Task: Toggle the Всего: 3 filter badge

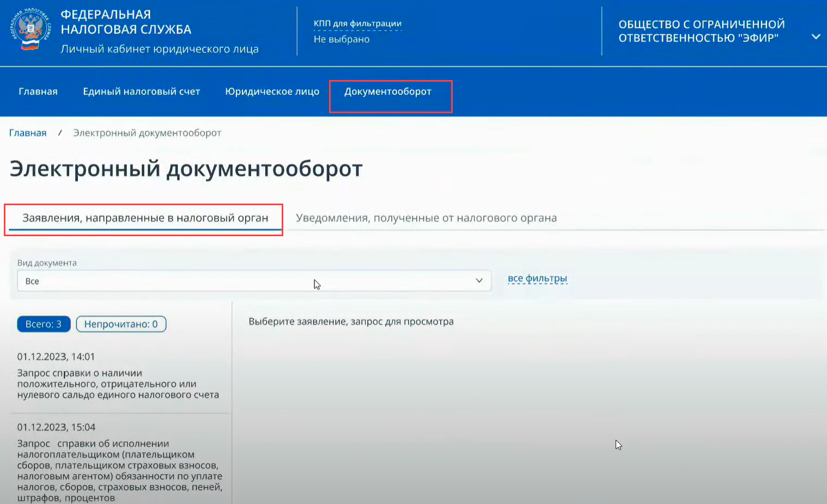Action: coord(44,324)
